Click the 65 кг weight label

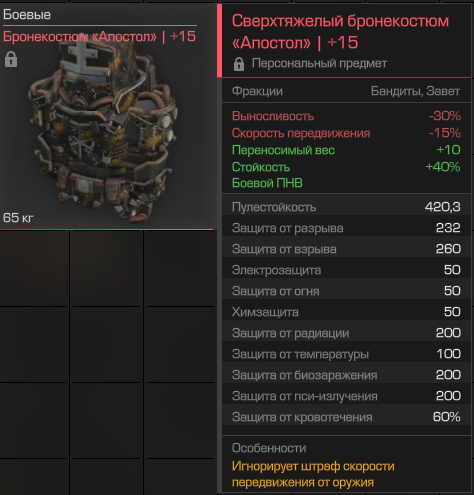click(18, 218)
